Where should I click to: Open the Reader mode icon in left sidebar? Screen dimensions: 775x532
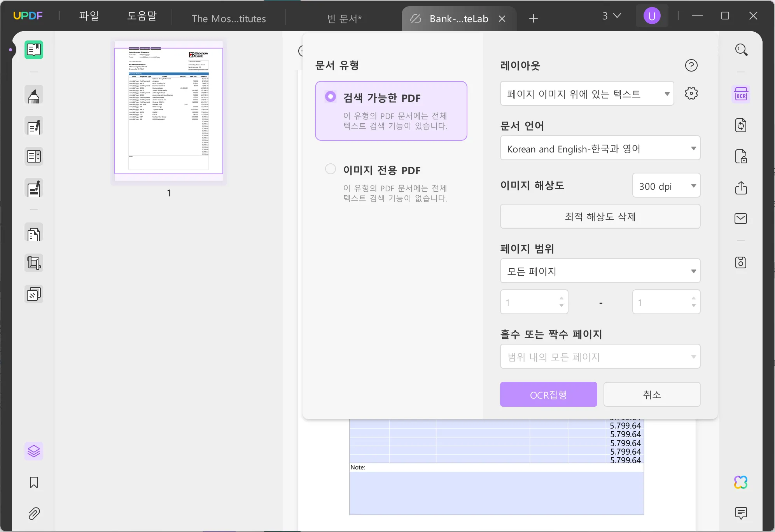tap(34, 50)
